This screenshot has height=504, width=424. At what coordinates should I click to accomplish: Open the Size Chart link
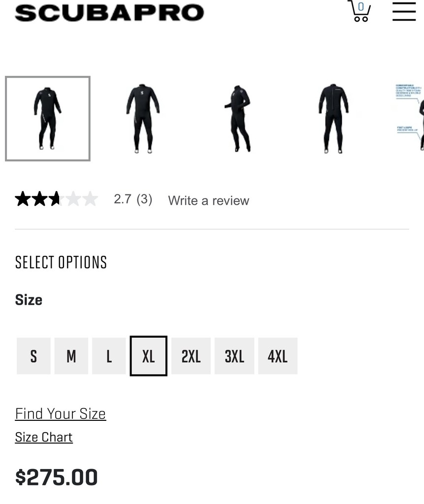(44, 437)
